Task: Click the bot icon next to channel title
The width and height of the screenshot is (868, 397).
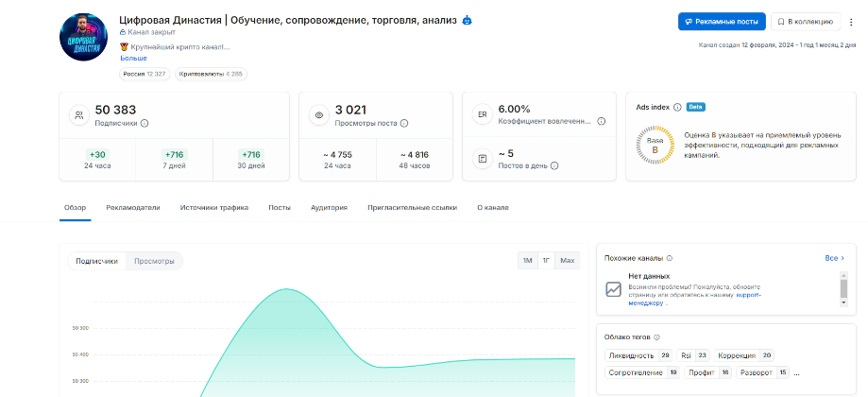Action: coord(467,21)
